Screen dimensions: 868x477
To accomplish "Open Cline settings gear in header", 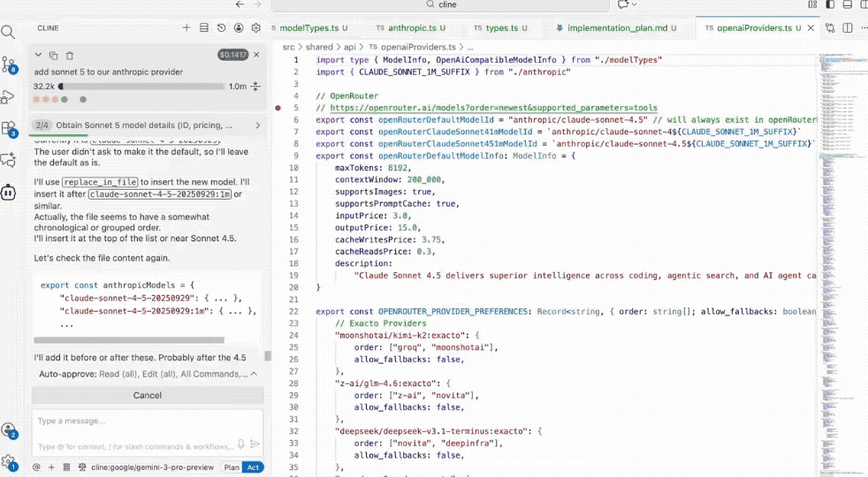I will pyautogui.click(x=255, y=27).
